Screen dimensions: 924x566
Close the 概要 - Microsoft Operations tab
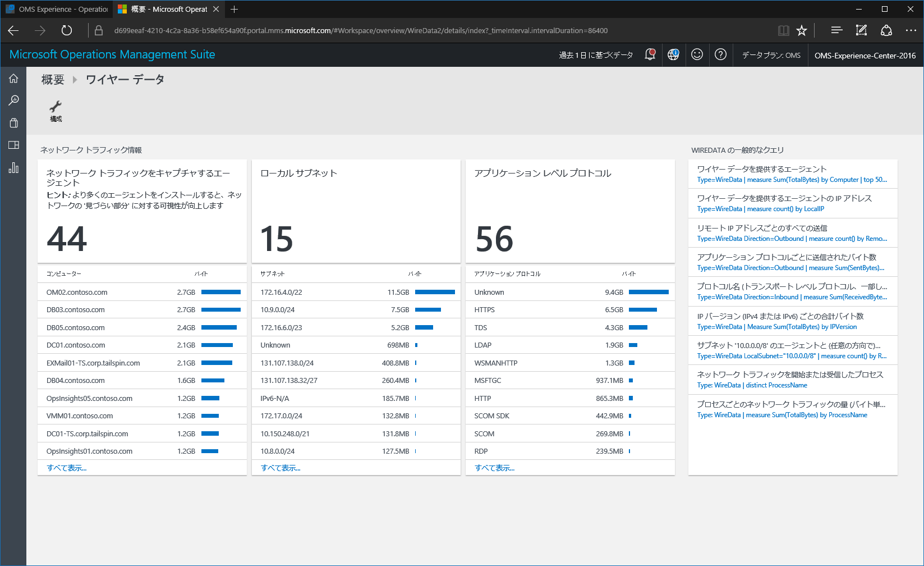tap(216, 9)
